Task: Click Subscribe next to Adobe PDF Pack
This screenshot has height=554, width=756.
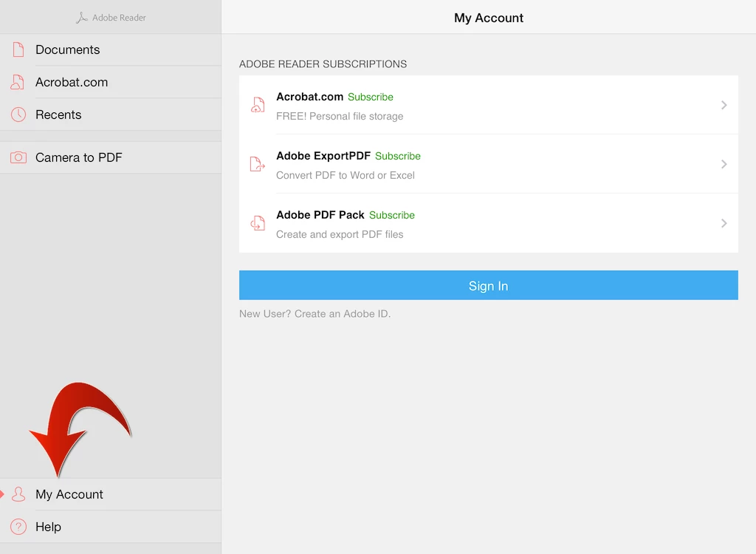Action: pyautogui.click(x=392, y=215)
